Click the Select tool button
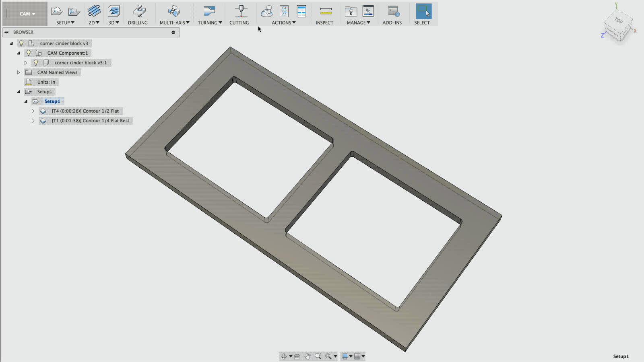The width and height of the screenshot is (644, 362). (x=423, y=11)
